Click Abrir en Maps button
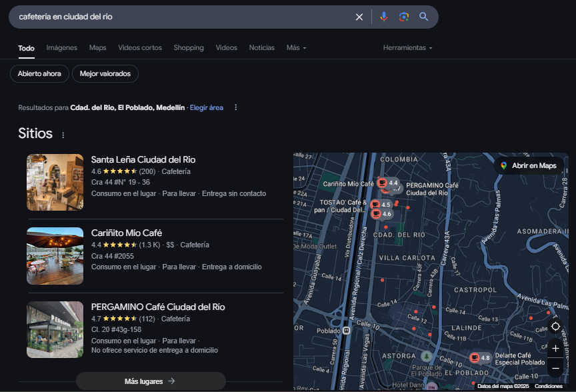This screenshot has height=392, width=576. [528, 165]
